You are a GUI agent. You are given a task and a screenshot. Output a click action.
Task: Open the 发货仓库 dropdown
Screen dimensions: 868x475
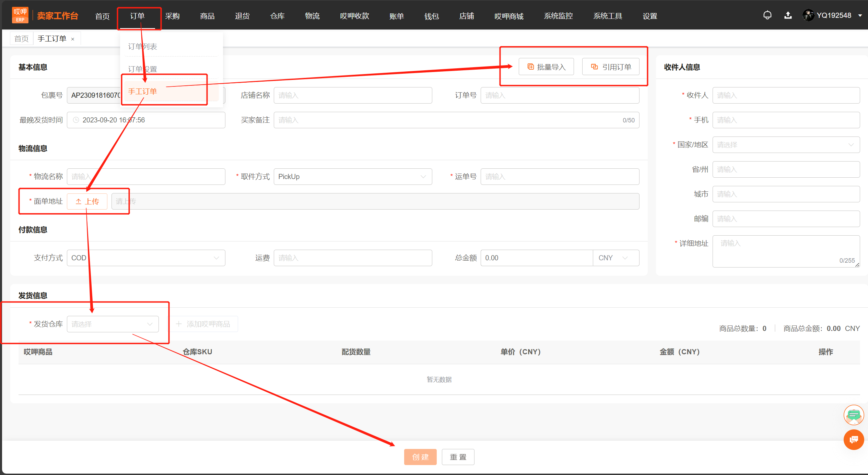point(113,324)
